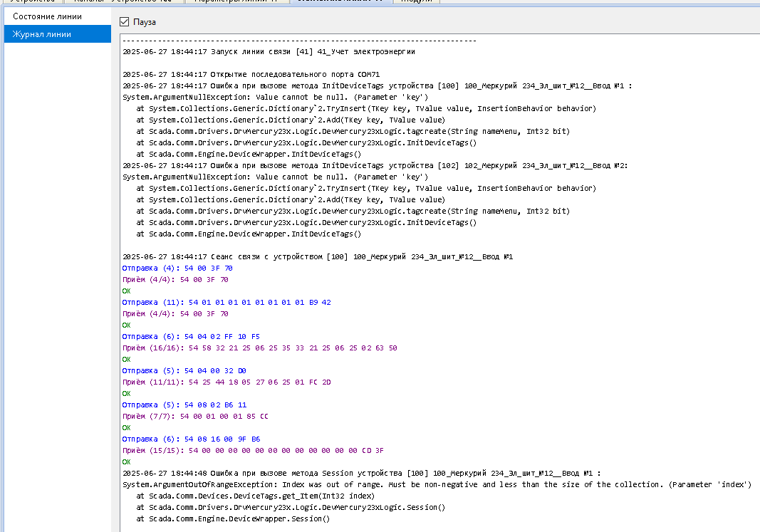Select the Приём (11/11) log line
This screenshot has width=760, height=532.
[227, 382]
